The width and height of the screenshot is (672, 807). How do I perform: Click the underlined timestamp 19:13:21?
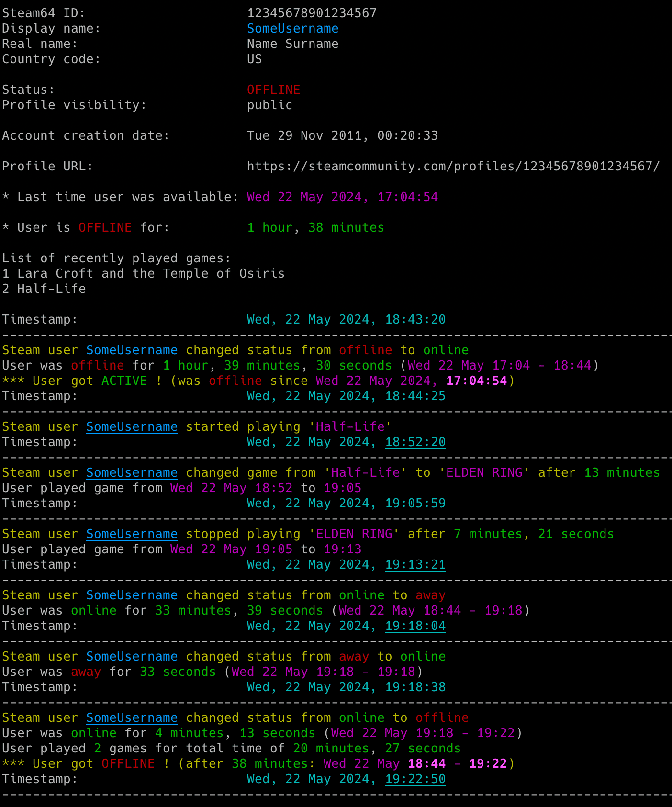pos(415,565)
